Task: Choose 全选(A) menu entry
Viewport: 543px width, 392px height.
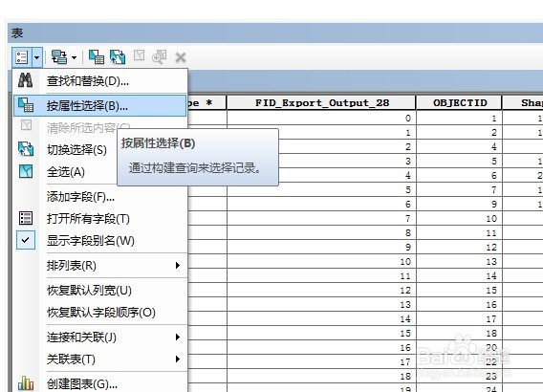Action: (66, 172)
